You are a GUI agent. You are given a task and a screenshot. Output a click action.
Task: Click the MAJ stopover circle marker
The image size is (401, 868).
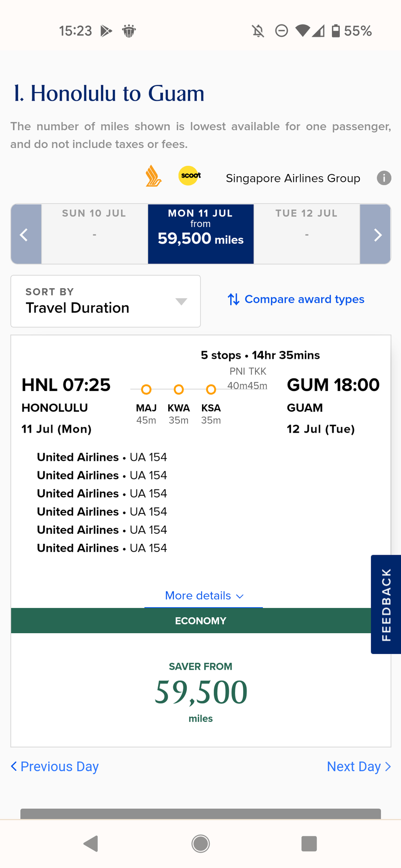coord(146,389)
